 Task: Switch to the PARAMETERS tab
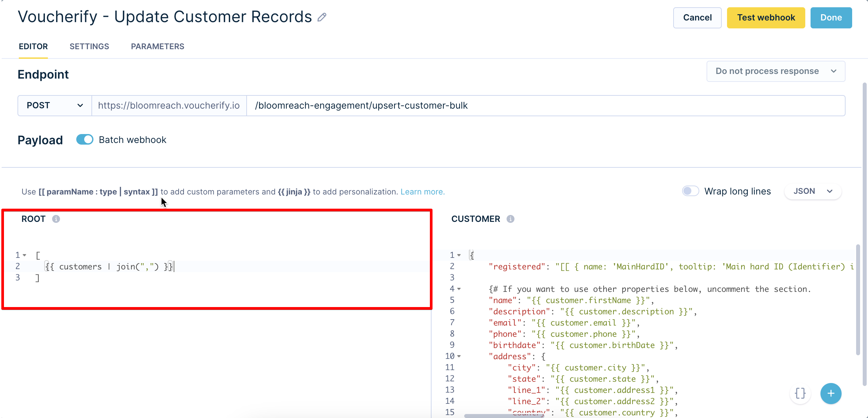tap(157, 46)
